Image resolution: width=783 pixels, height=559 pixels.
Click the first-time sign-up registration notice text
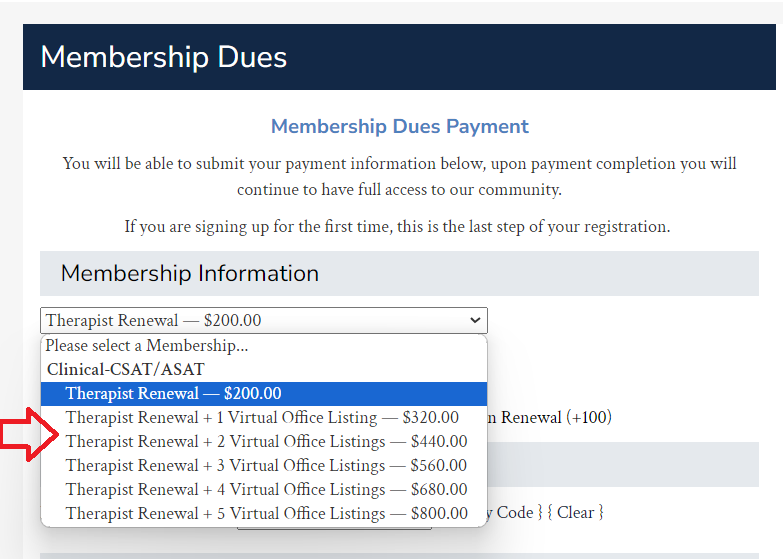point(397,226)
